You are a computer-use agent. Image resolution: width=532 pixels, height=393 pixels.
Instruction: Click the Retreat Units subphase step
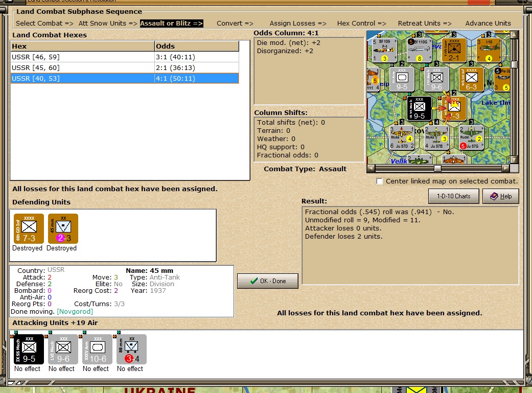[x=425, y=23]
